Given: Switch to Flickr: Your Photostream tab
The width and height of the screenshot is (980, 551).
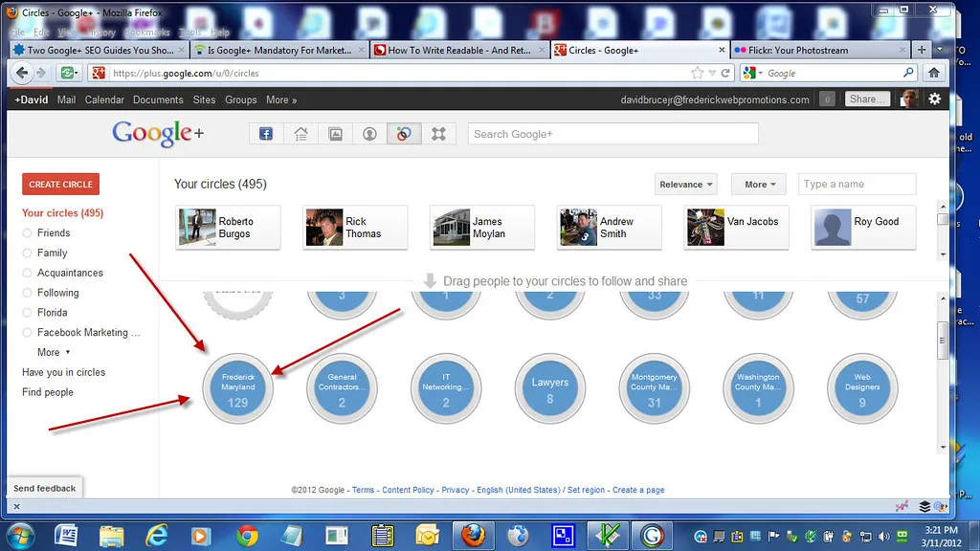Looking at the screenshot, I should 820,50.
